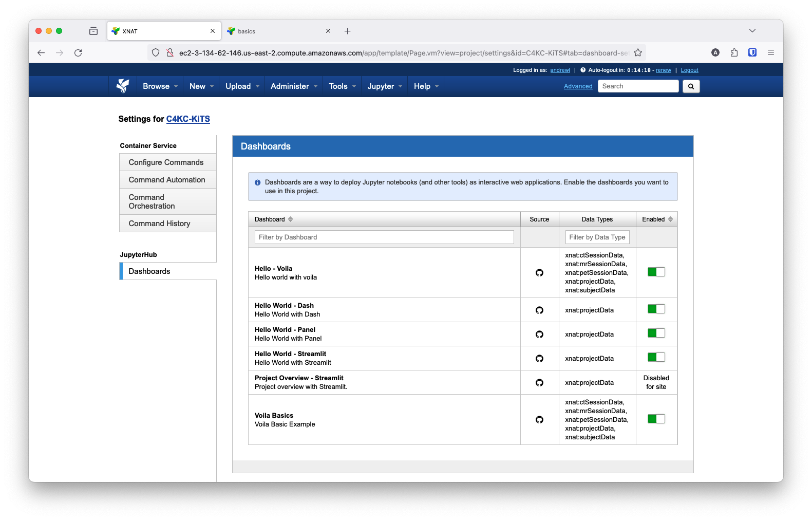Open GitHub source for Voila Basics
812x520 pixels.
tap(539, 420)
